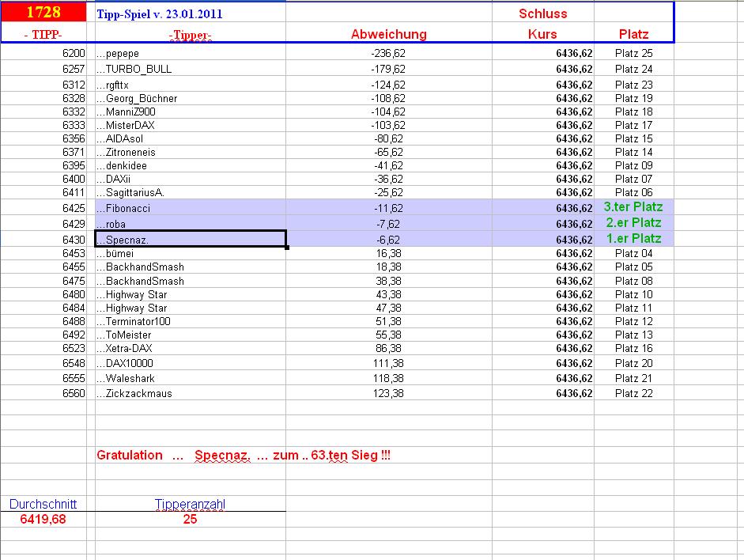Image resolution: width=744 pixels, height=560 pixels.
Task: Select the Platz 25 cell
Action: click(633, 53)
